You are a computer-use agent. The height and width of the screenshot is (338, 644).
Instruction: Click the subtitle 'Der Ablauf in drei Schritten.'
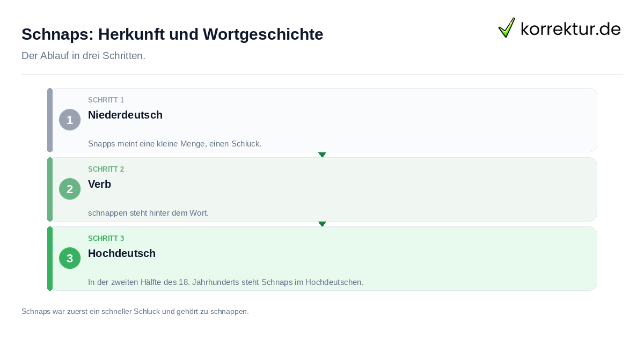[x=83, y=56]
